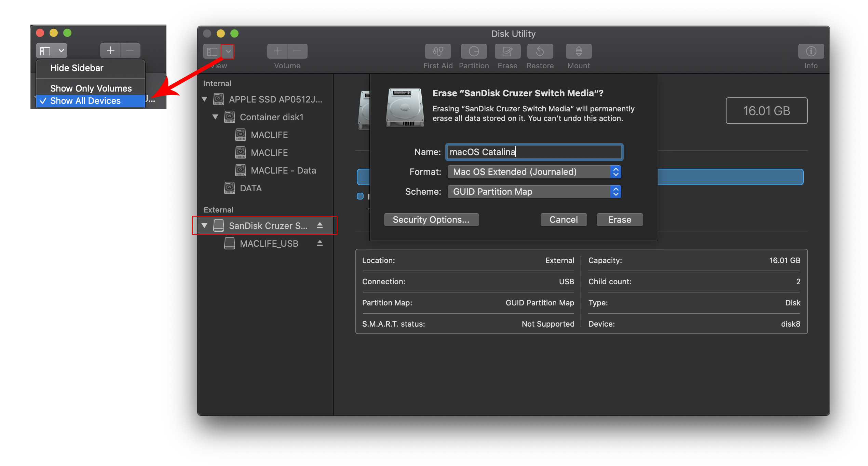Collapse the Container disk1 tree item

click(x=215, y=117)
